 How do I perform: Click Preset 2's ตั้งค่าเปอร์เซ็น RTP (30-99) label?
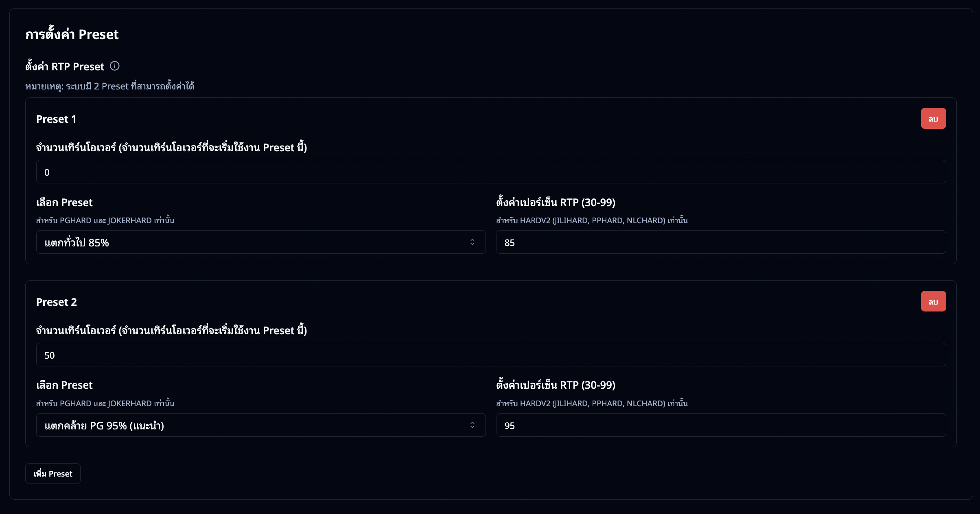coord(556,385)
